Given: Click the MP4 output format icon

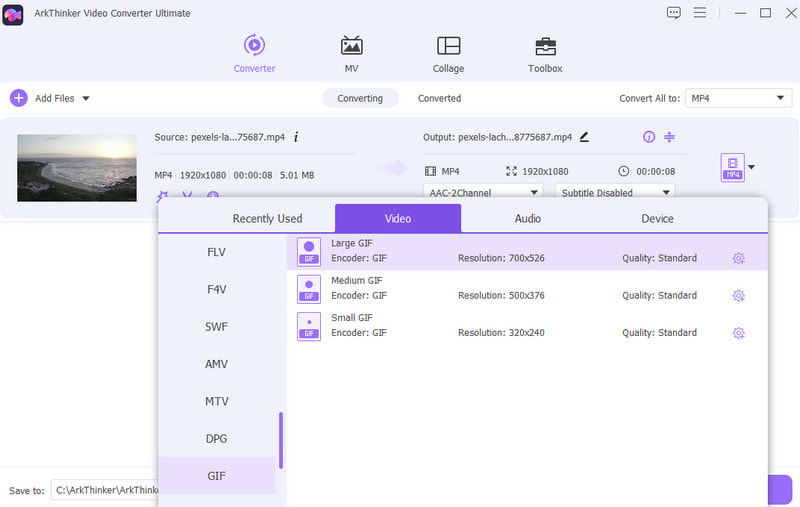Looking at the screenshot, I should coord(733,167).
